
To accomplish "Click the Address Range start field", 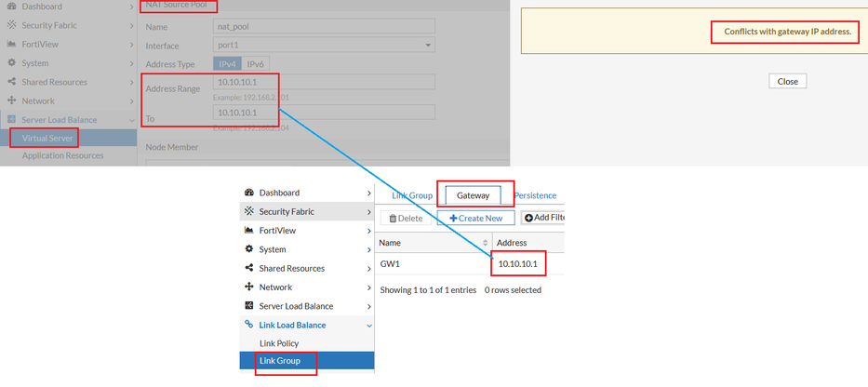I will tap(324, 82).
